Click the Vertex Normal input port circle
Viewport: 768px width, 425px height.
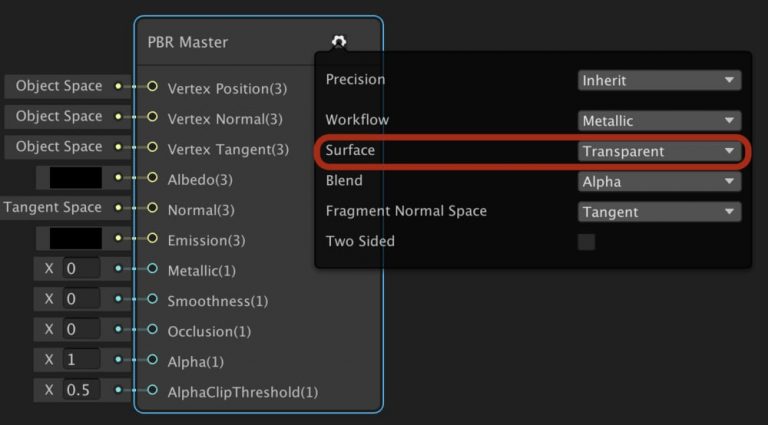tap(152, 117)
